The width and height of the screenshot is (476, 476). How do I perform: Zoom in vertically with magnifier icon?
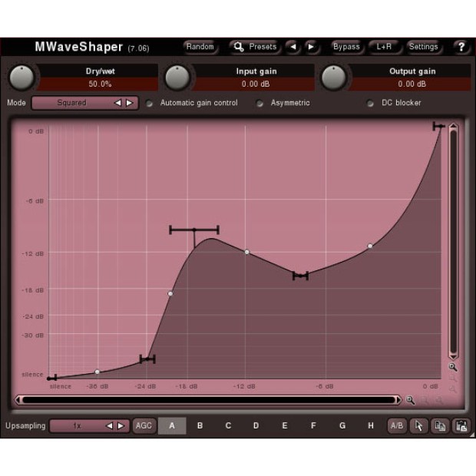453,367
